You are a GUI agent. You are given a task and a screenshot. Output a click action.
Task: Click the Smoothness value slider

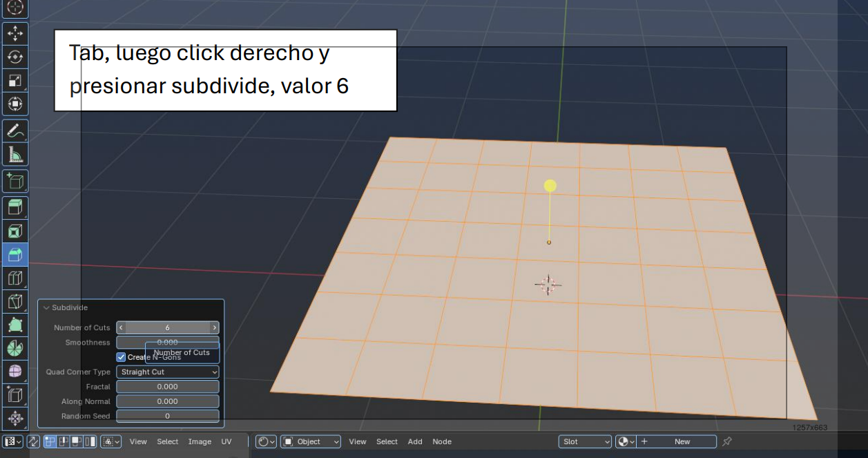click(168, 342)
